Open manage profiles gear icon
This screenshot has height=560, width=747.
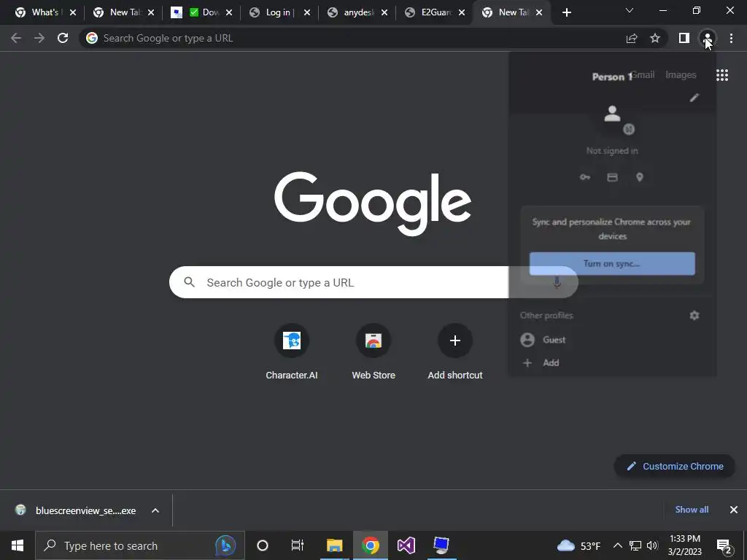[x=694, y=315]
